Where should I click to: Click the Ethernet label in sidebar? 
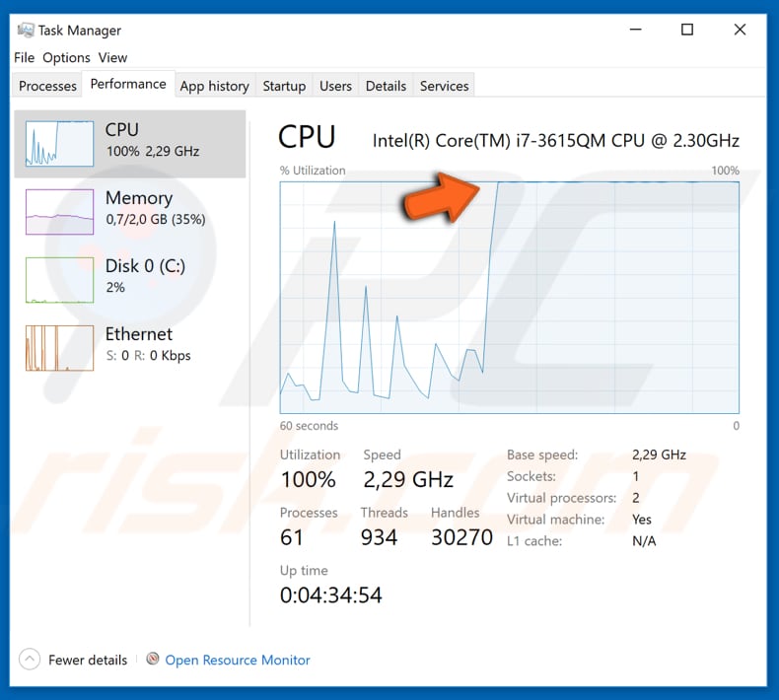(139, 334)
